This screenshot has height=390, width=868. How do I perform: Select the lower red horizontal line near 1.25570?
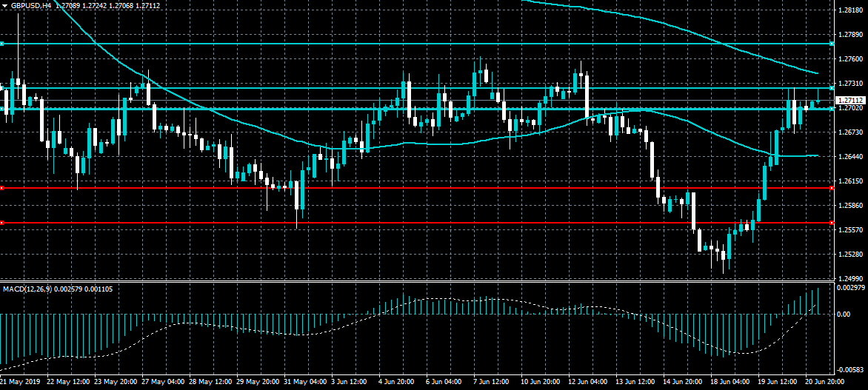tap(416, 223)
